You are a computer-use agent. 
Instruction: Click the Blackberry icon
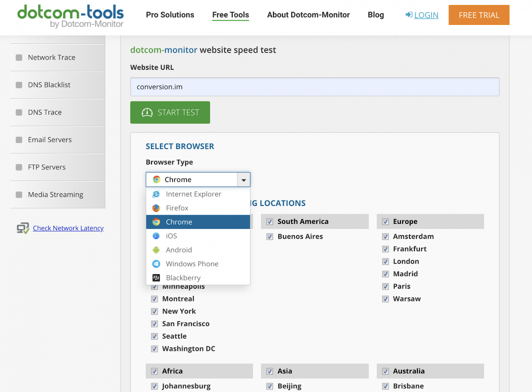point(156,278)
